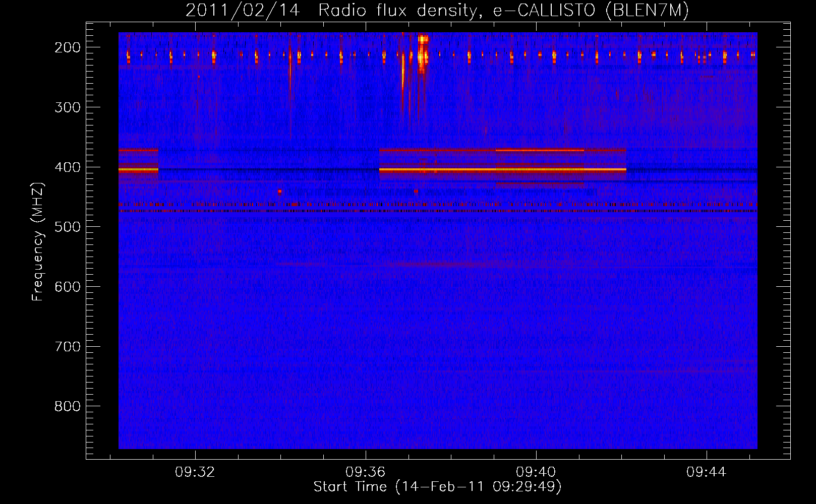The width and height of the screenshot is (816, 504).
Task: Click the 09:32 time tick label
Action: click(x=195, y=472)
